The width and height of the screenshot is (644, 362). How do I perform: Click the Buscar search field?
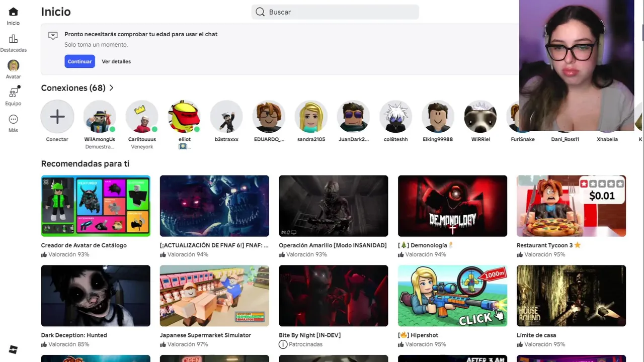[x=335, y=12]
